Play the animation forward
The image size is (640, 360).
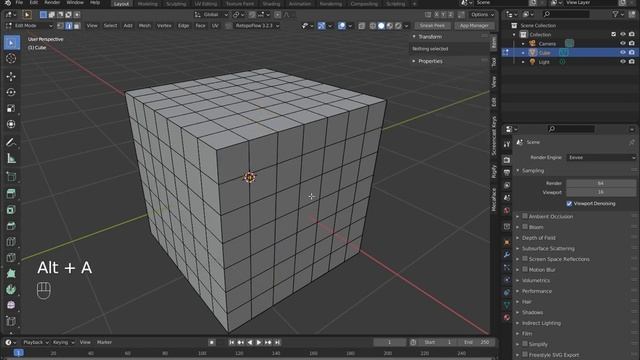[x=259, y=342]
